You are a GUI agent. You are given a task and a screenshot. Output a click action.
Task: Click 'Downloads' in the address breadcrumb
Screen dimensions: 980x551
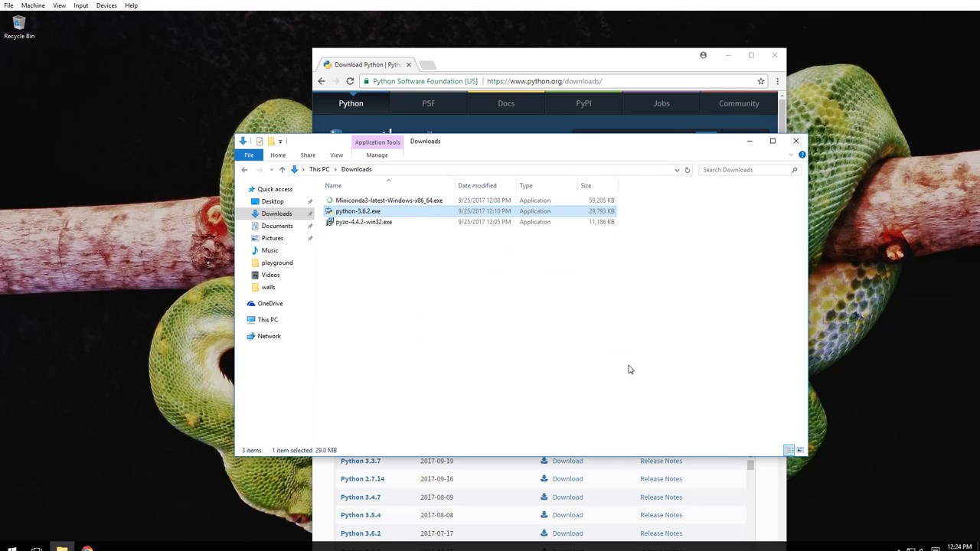pos(356,169)
